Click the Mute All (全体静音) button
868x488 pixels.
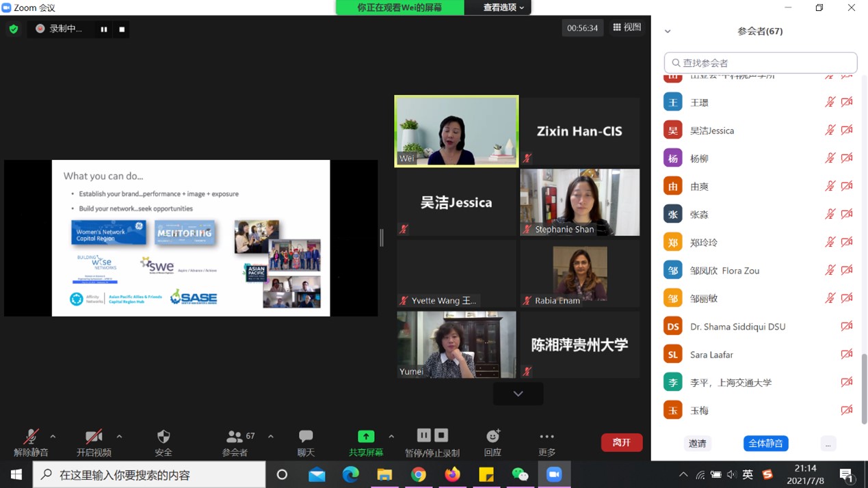[x=765, y=444]
